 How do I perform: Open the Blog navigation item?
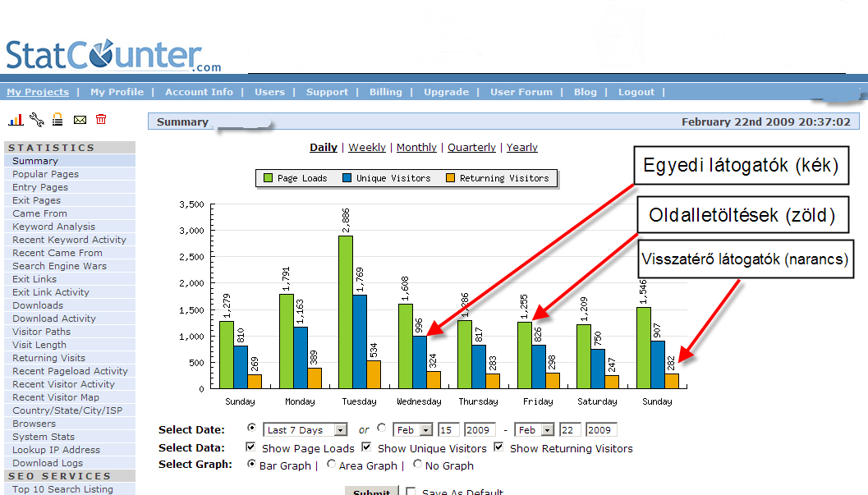point(586,92)
